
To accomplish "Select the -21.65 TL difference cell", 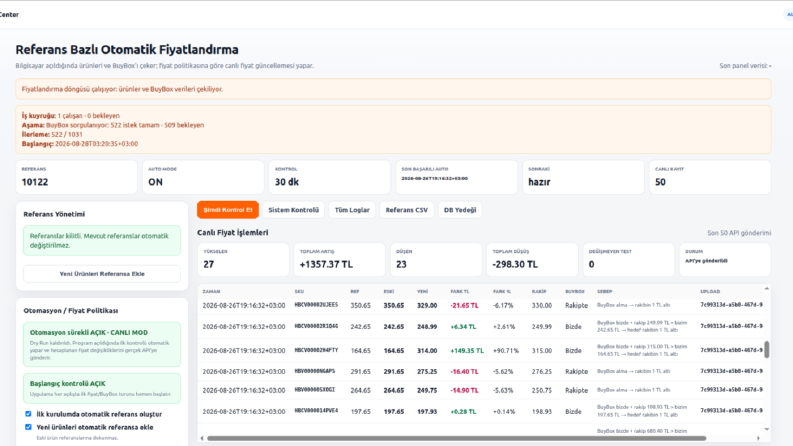I will [x=464, y=305].
